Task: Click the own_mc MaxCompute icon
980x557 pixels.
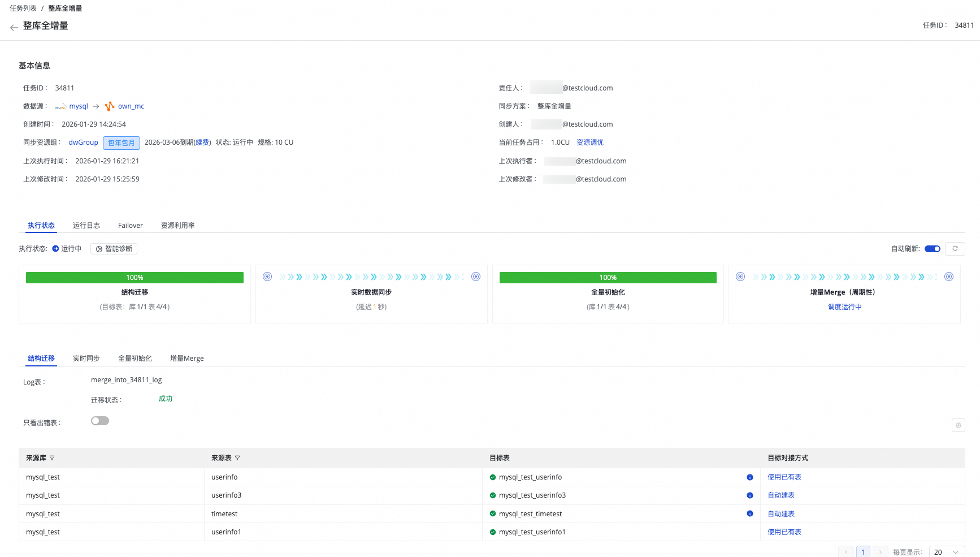Action: (110, 106)
